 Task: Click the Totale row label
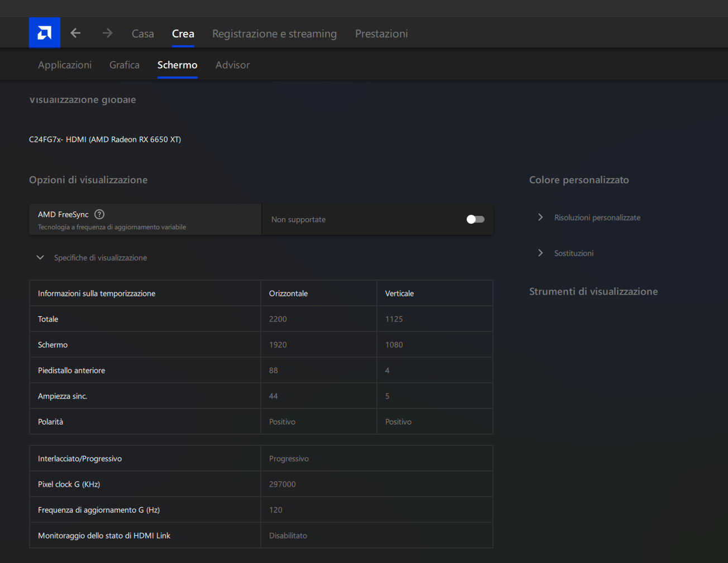(48, 319)
